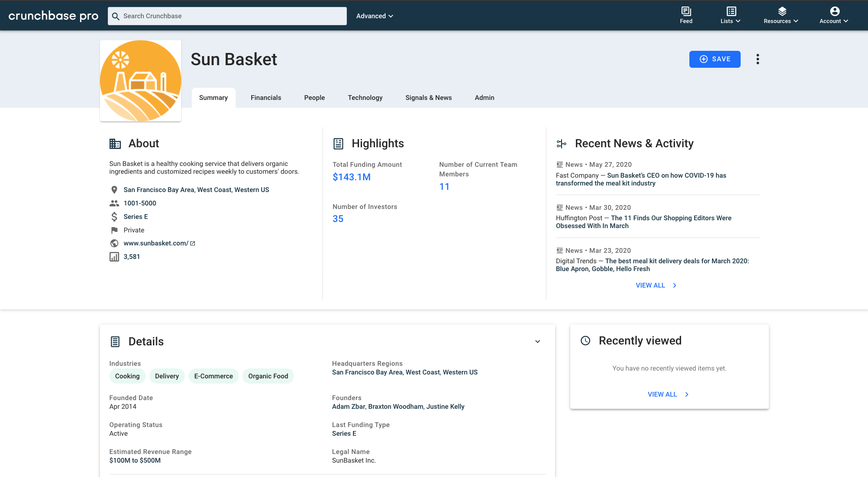Click the Highlights document icon
Screen dimensions: 868x477
coord(338,143)
